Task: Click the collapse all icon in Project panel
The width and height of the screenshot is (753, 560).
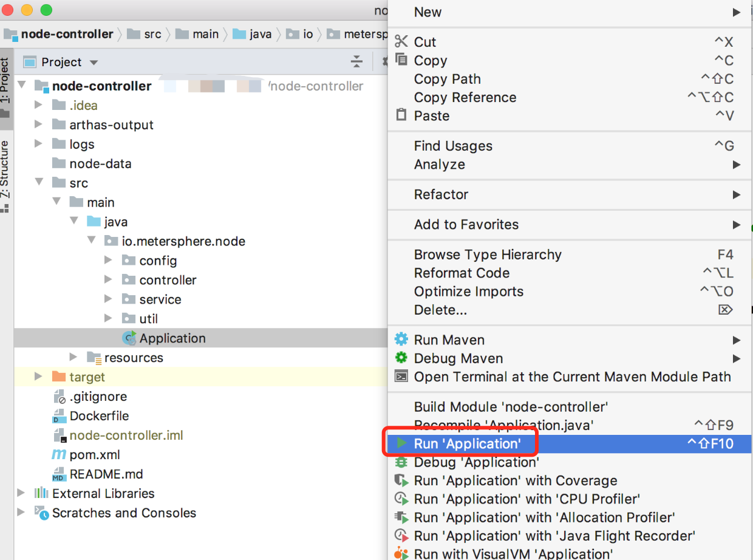Action: click(x=356, y=62)
